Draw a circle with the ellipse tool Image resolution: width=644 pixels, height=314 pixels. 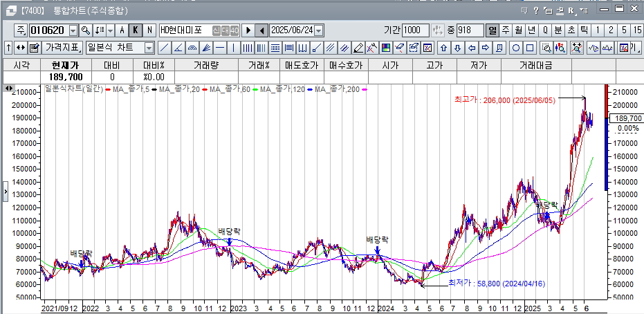(516, 48)
